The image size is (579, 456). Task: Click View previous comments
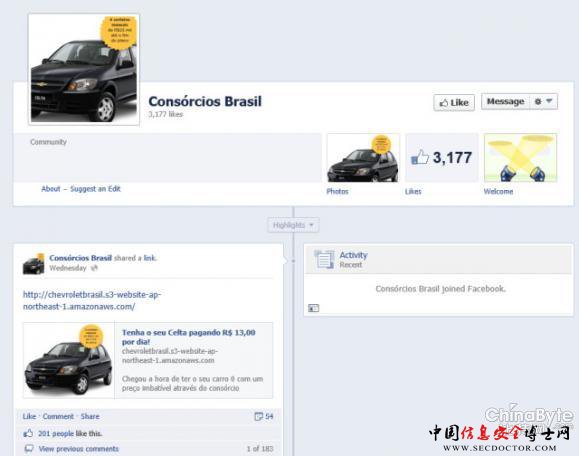(79, 449)
